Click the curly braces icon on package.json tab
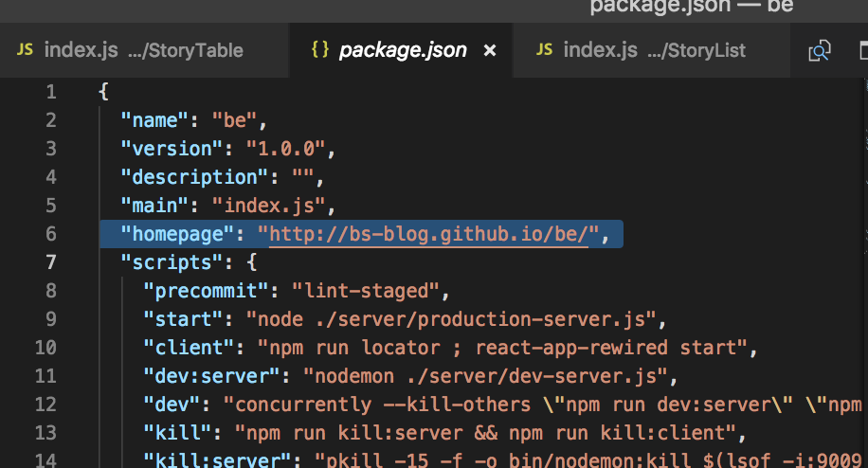 pos(320,50)
